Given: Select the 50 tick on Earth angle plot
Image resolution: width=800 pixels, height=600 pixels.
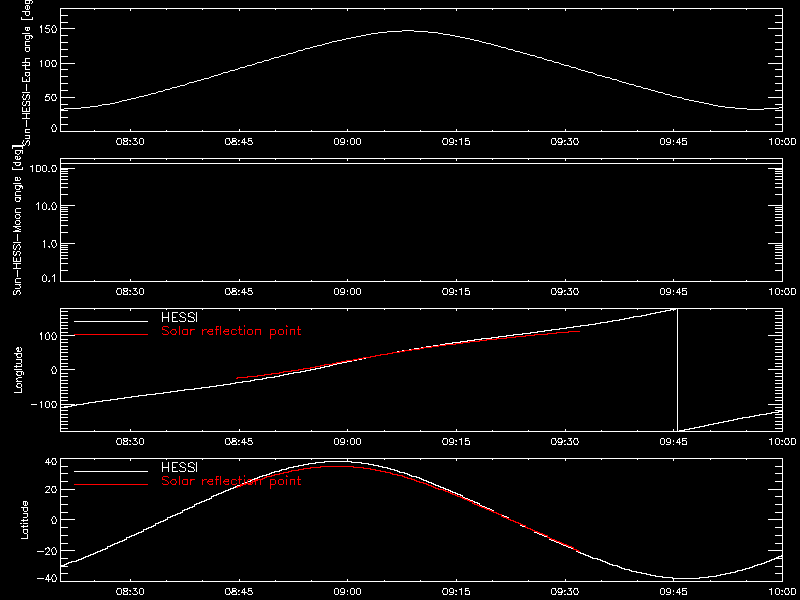Looking at the screenshot, I should tap(51, 98).
